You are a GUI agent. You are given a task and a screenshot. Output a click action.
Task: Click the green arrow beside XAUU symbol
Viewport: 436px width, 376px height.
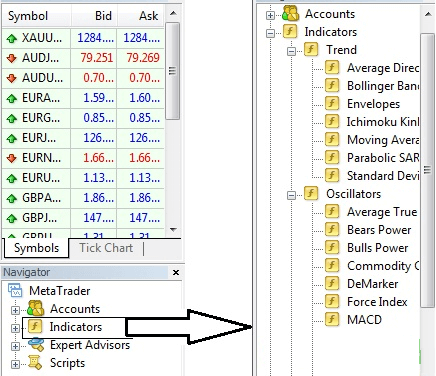point(12,39)
